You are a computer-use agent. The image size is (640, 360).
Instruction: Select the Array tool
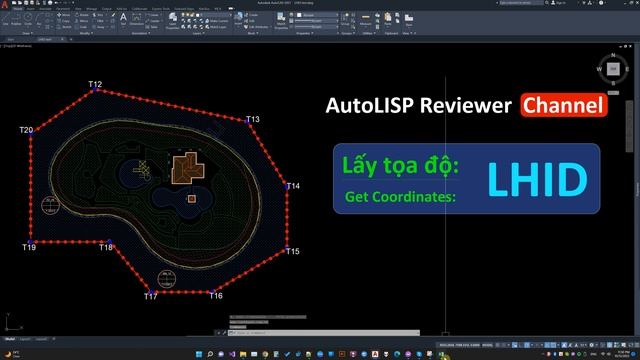click(x=98, y=27)
